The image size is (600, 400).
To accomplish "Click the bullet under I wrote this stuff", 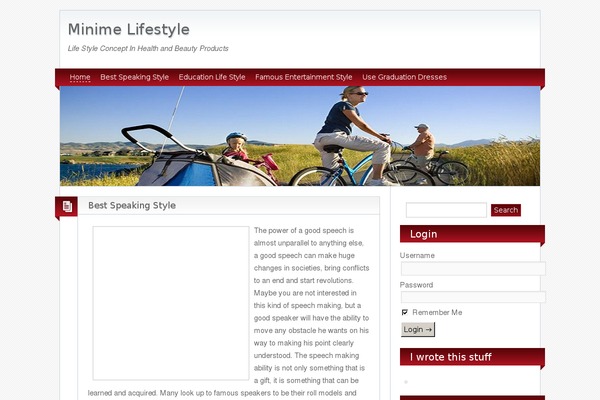I will [406, 382].
